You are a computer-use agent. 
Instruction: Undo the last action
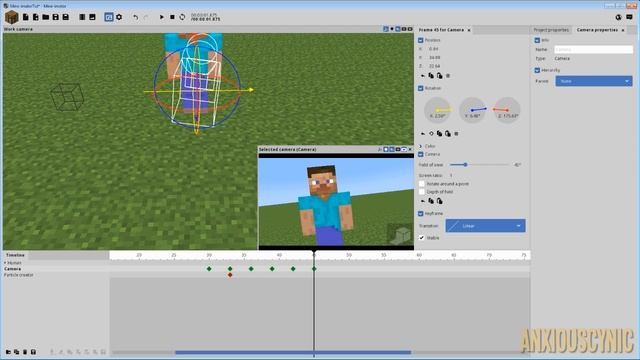[136, 17]
